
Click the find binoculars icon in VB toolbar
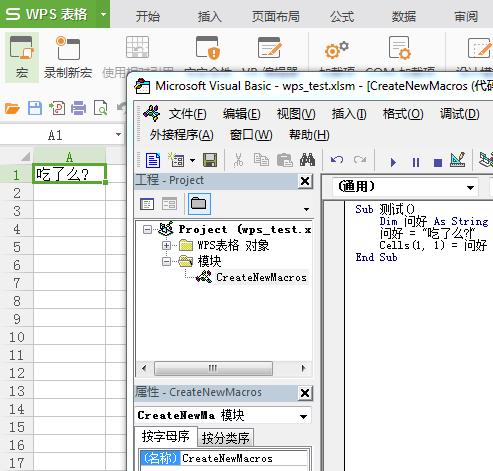click(307, 160)
